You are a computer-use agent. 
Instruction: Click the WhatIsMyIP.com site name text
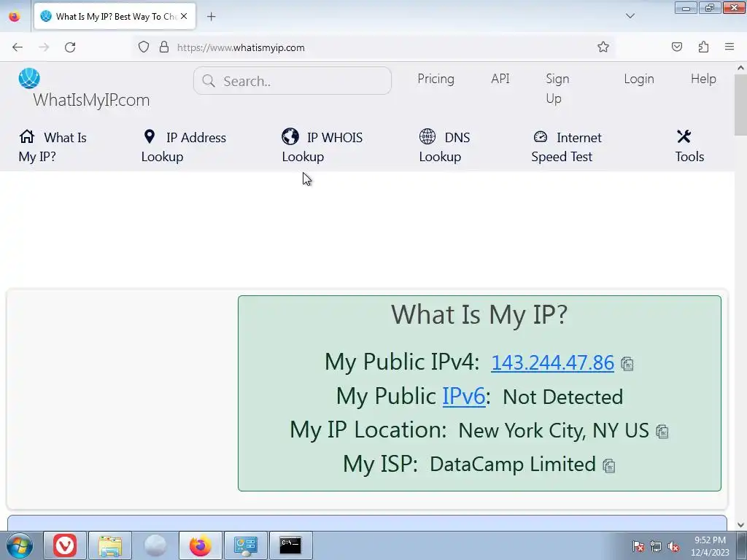click(x=91, y=100)
